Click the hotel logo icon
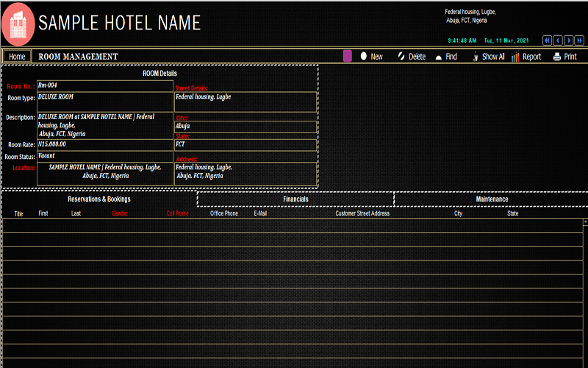Screen dimensions: 588x368 coord(18,24)
